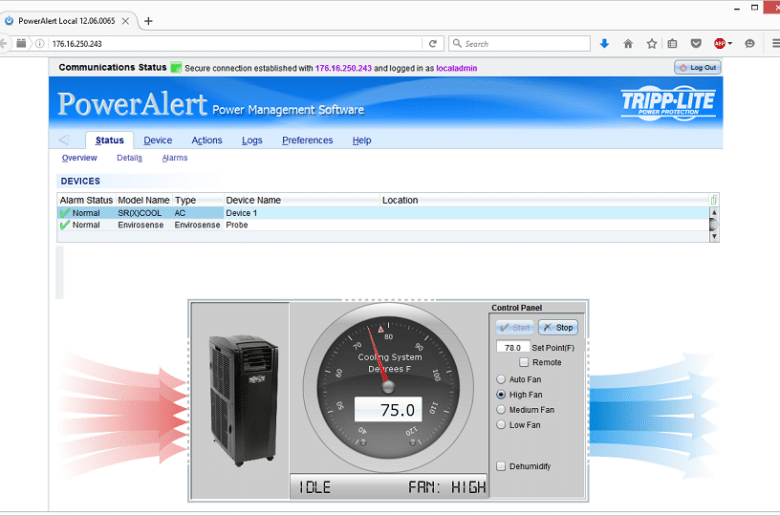Click the green check on Probe row
Image resolution: width=780 pixels, height=516 pixels.
(65, 225)
